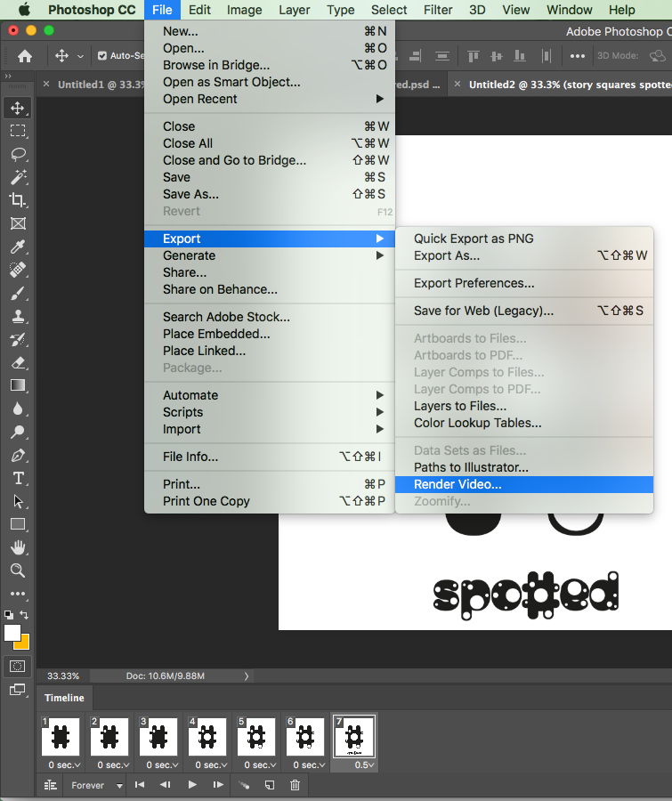The width and height of the screenshot is (672, 801).
Task: Go to the next animation frame
Action: (x=218, y=785)
